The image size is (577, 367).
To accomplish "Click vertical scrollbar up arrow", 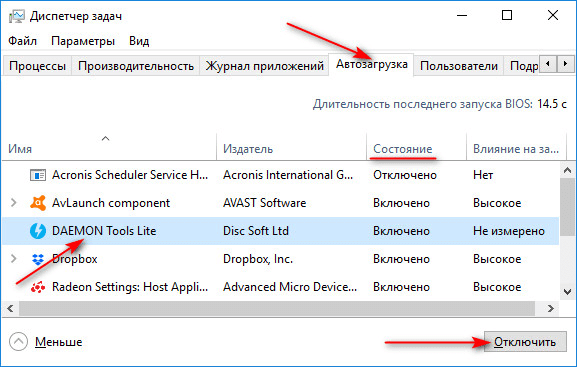I will pos(567,170).
